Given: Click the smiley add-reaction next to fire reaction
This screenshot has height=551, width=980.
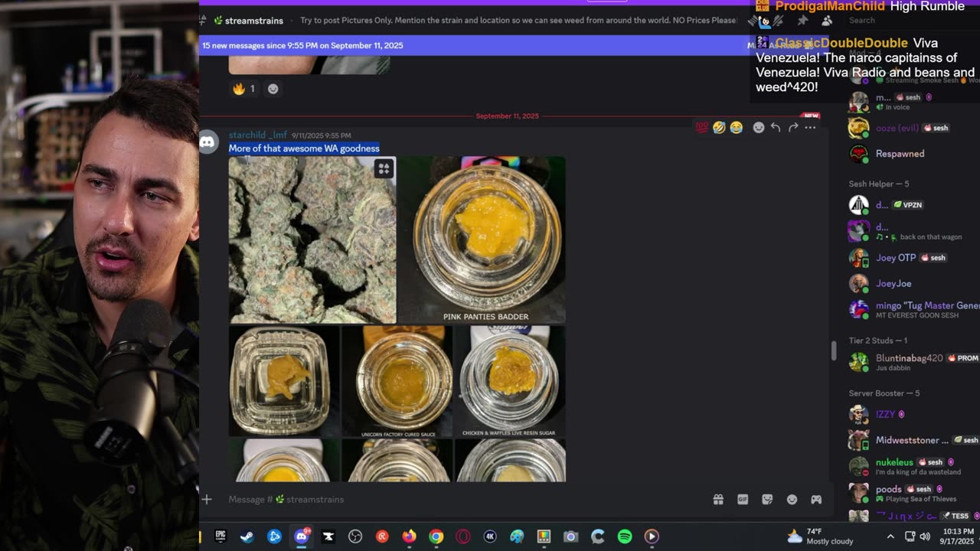Looking at the screenshot, I should (273, 89).
